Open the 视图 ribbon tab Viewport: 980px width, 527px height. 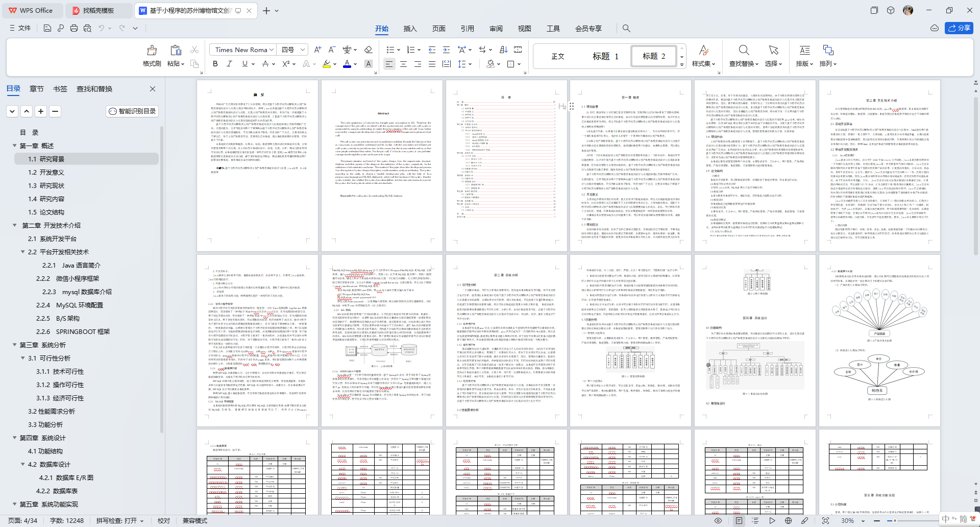click(x=524, y=29)
